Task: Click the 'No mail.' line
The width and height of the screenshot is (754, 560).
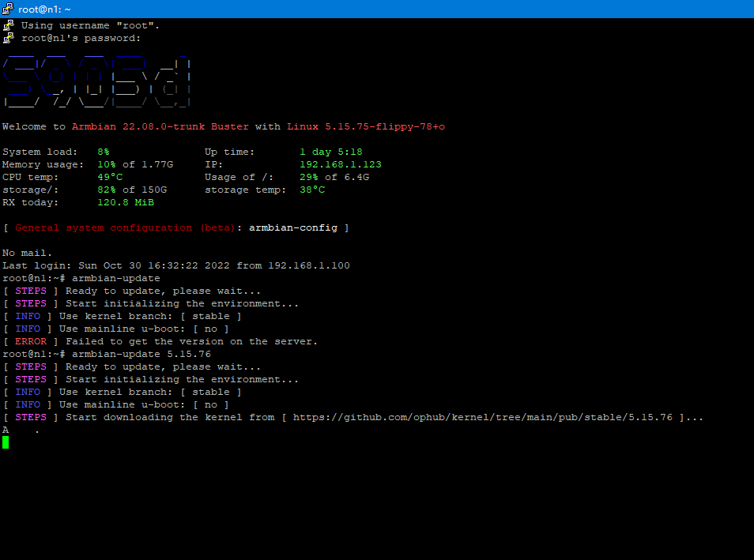Action: (x=27, y=253)
